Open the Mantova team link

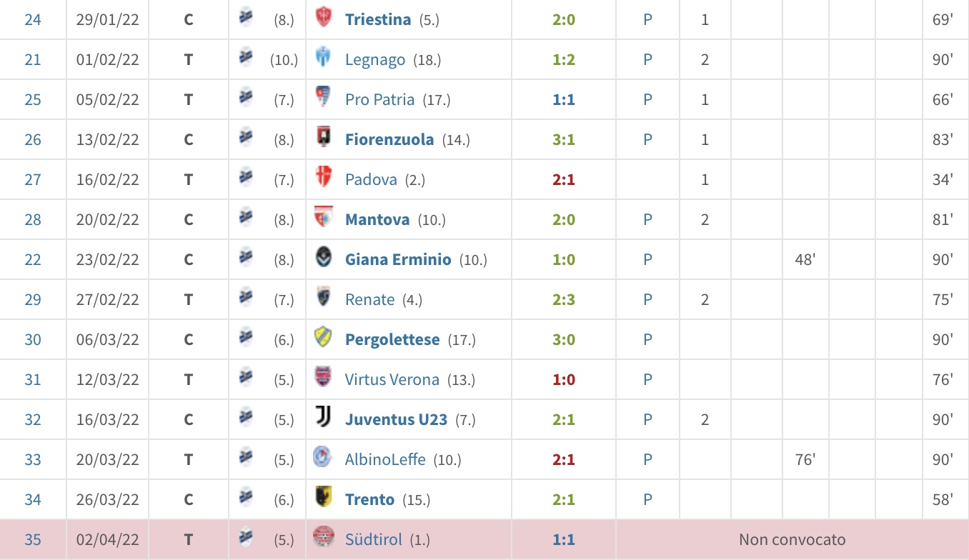tap(377, 219)
